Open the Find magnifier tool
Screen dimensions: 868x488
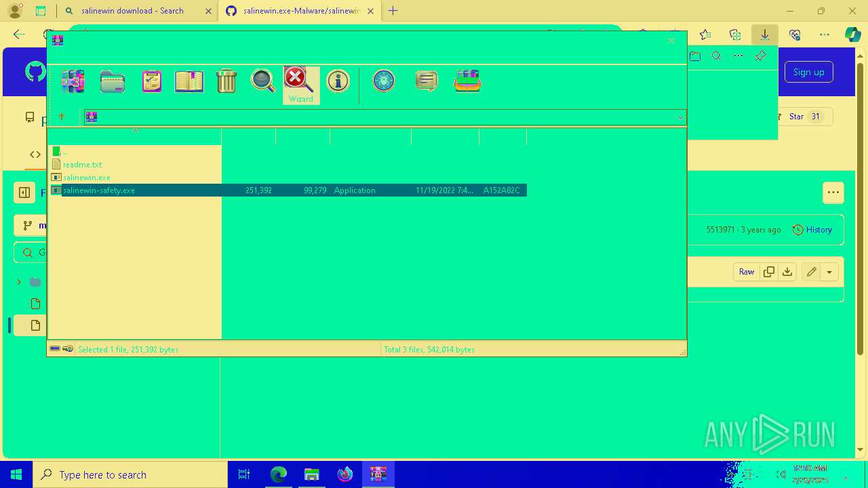(263, 81)
